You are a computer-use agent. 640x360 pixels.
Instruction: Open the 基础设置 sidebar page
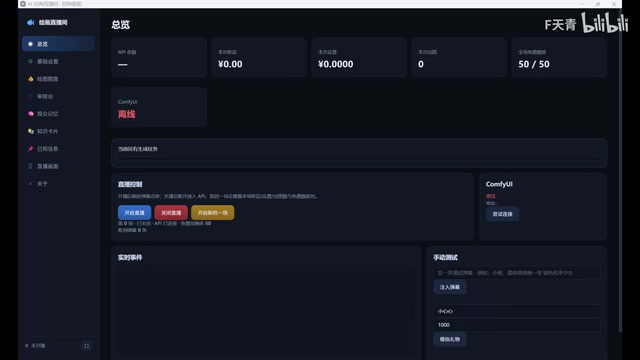click(x=58, y=61)
